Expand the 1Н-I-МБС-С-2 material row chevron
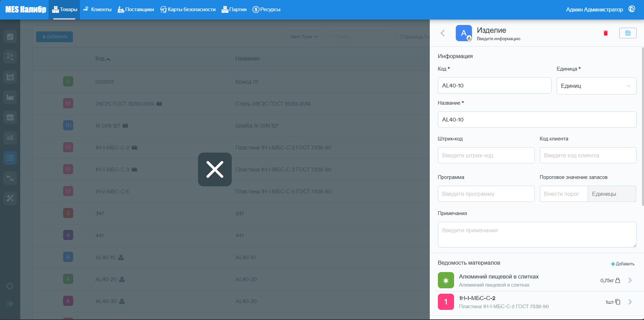This screenshot has width=644, height=320. coord(630,302)
